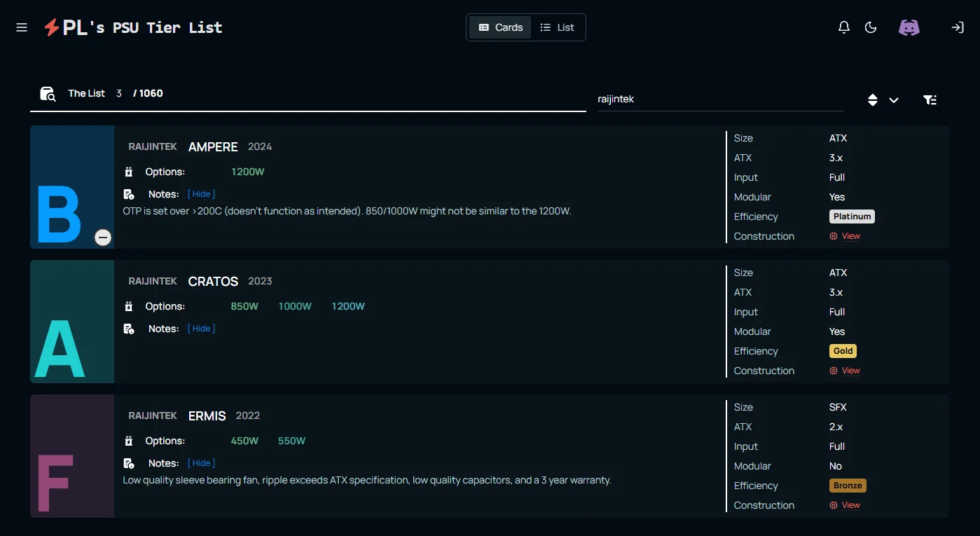The image size is (980, 536).
Task: Click ERMIS notes icon
Action: click(x=129, y=464)
